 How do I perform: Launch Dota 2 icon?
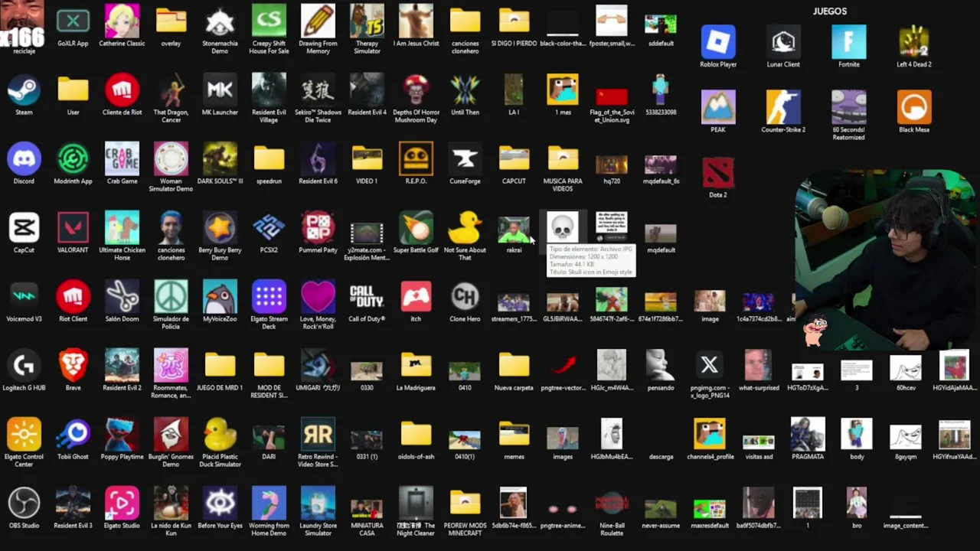[x=718, y=172]
